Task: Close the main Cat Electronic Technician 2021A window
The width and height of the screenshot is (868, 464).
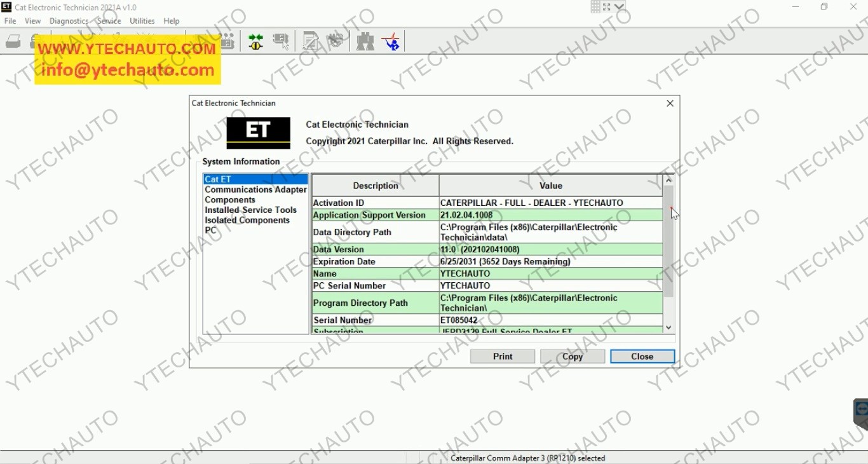Action: coord(853,7)
